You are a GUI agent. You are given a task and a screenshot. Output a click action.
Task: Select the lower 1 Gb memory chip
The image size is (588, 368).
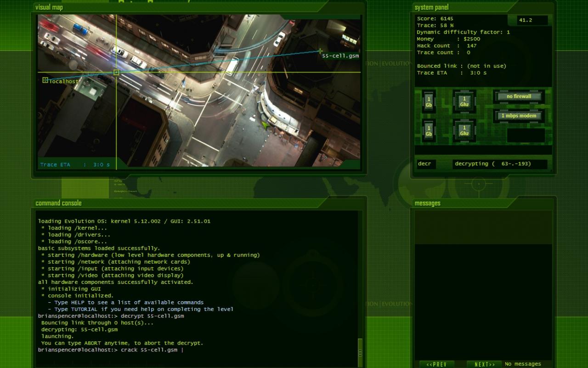(x=429, y=131)
